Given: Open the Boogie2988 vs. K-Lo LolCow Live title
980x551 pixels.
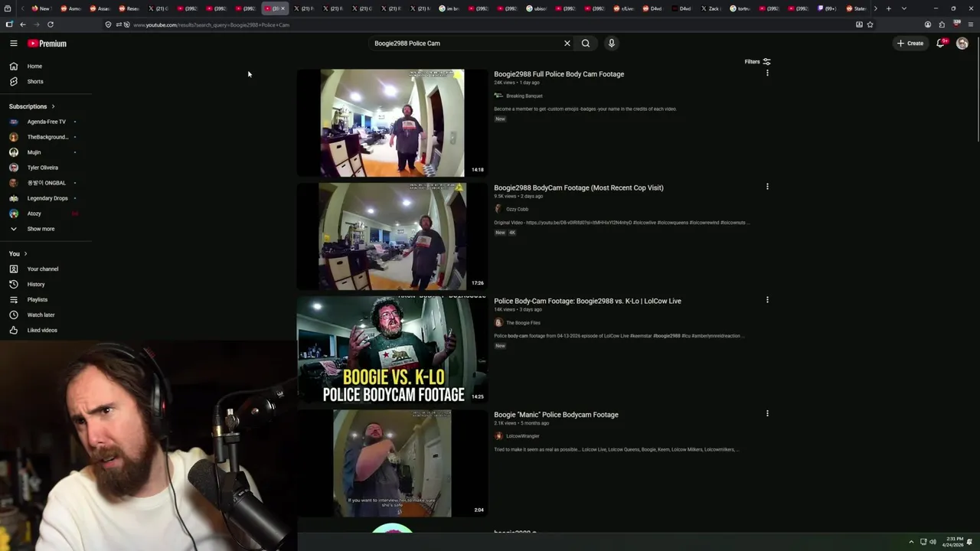Looking at the screenshot, I should (587, 301).
